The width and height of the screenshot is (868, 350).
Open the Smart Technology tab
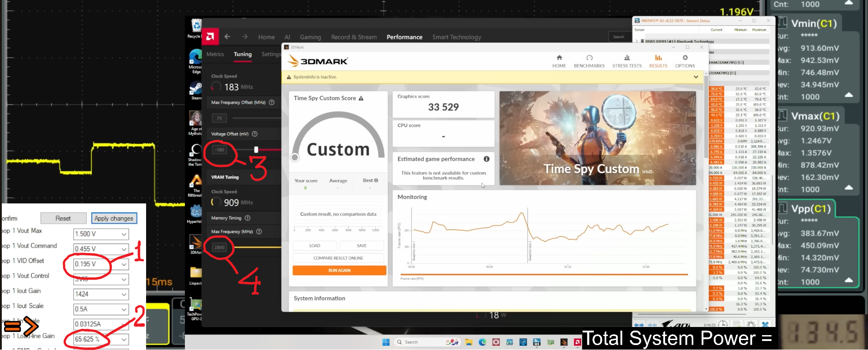[x=457, y=37]
